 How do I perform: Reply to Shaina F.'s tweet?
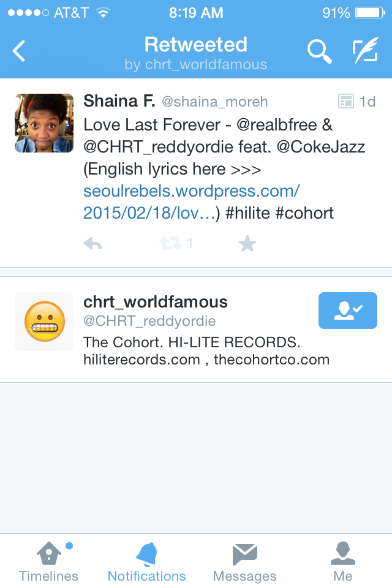coord(92,244)
